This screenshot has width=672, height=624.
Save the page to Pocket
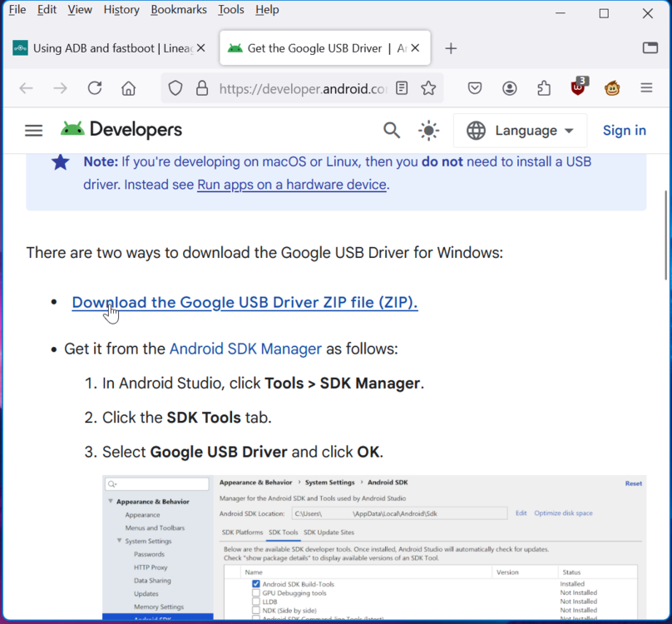(x=475, y=87)
